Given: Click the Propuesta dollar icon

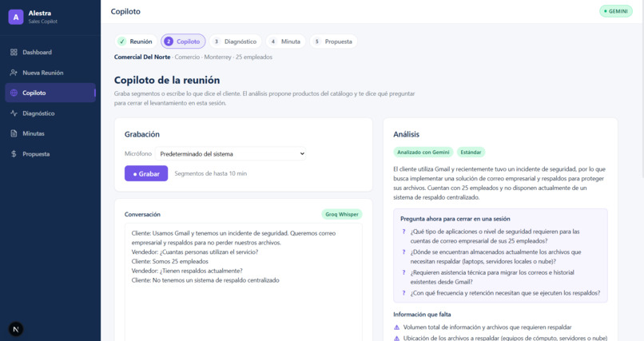Looking at the screenshot, I should [x=14, y=154].
